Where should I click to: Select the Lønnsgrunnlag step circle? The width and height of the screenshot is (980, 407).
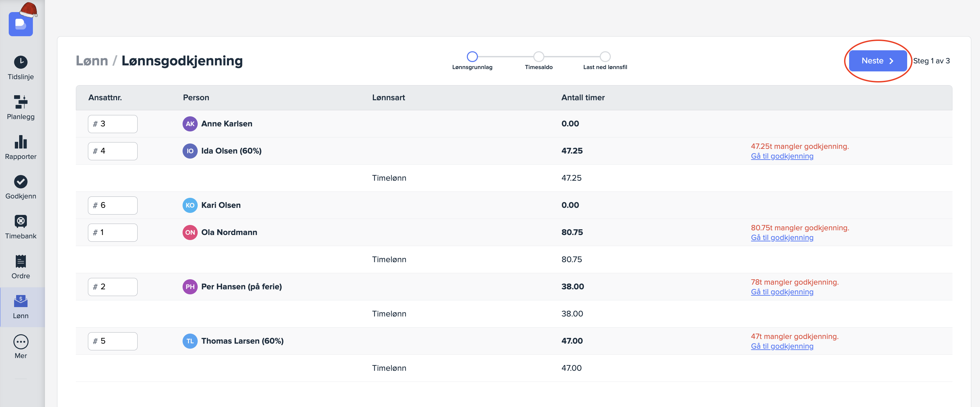[x=472, y=57]
